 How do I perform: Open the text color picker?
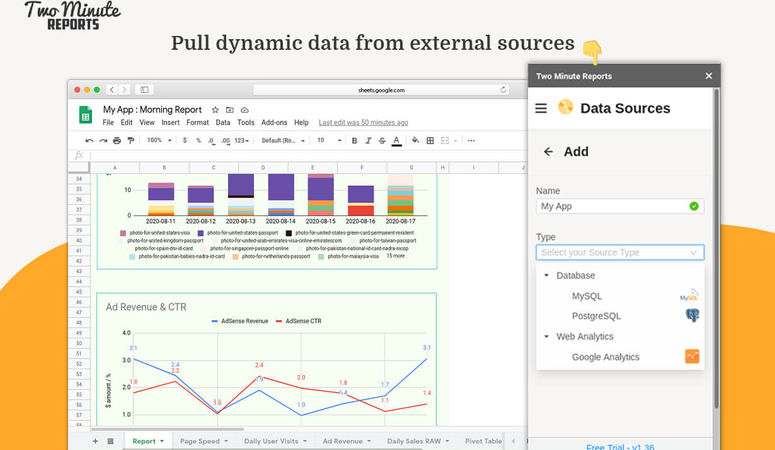point(396,141)
